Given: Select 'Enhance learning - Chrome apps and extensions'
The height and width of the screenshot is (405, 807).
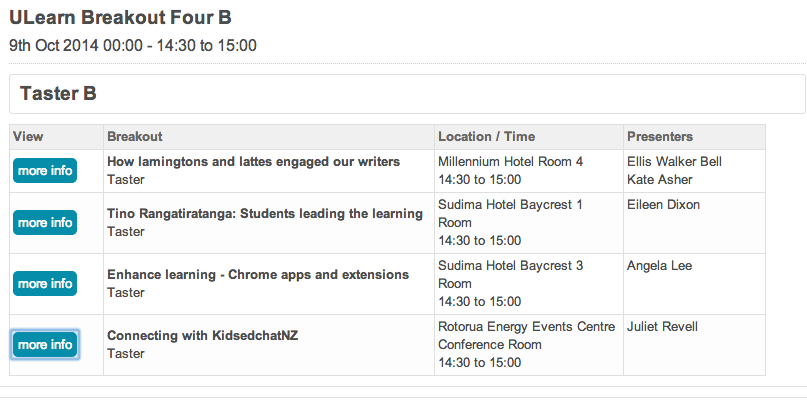Looking at the screenshot, I should [258, 274].
